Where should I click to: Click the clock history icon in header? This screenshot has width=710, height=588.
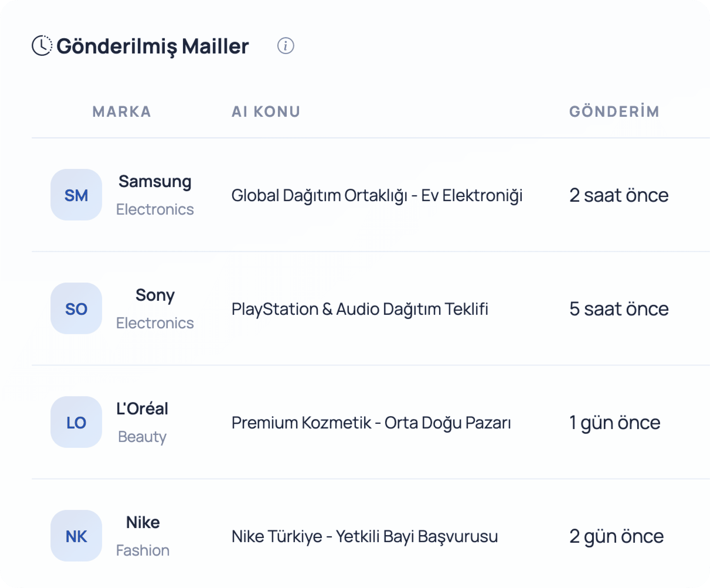tap(42, 45)
